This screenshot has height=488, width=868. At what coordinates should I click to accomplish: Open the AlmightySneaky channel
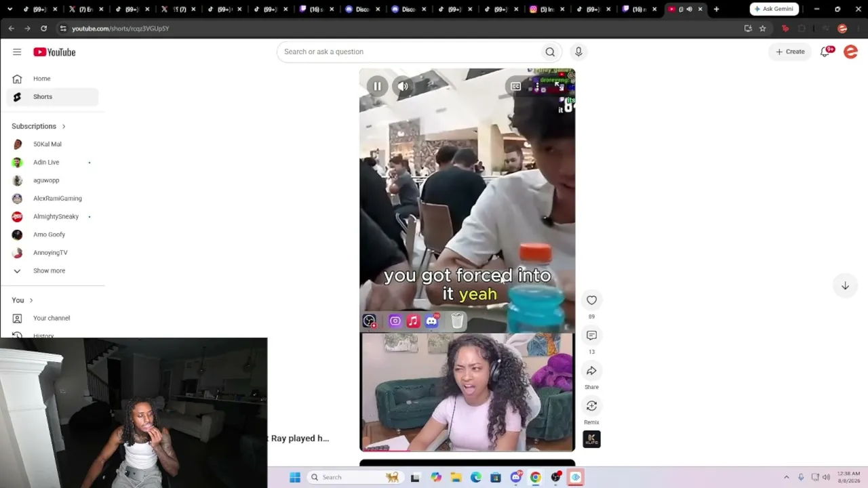52,217
